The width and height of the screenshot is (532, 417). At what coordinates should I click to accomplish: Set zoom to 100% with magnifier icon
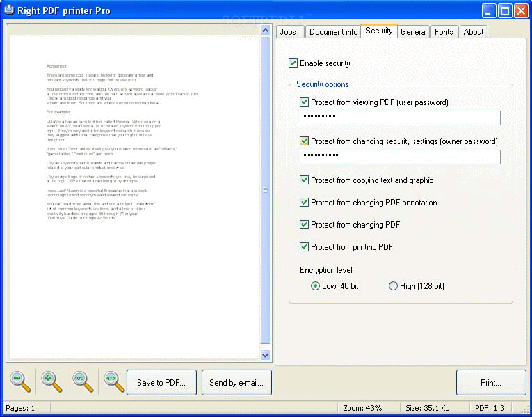coord(83,382)
